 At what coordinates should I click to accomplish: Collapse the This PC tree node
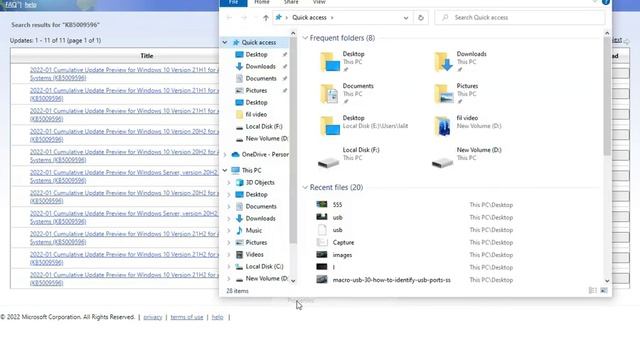pyautogui.click(x=225, y=171)
